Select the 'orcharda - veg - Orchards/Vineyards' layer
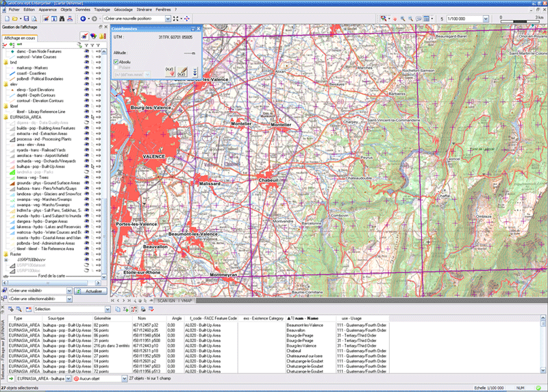 46,161
